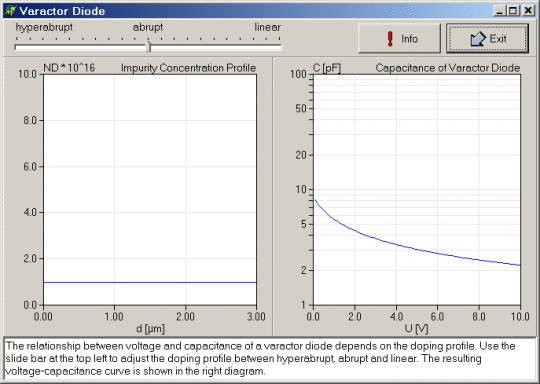Click the 'ND * 10^16' axis label
The width and height of the screenshot is (540, 384).
point(69,68)
